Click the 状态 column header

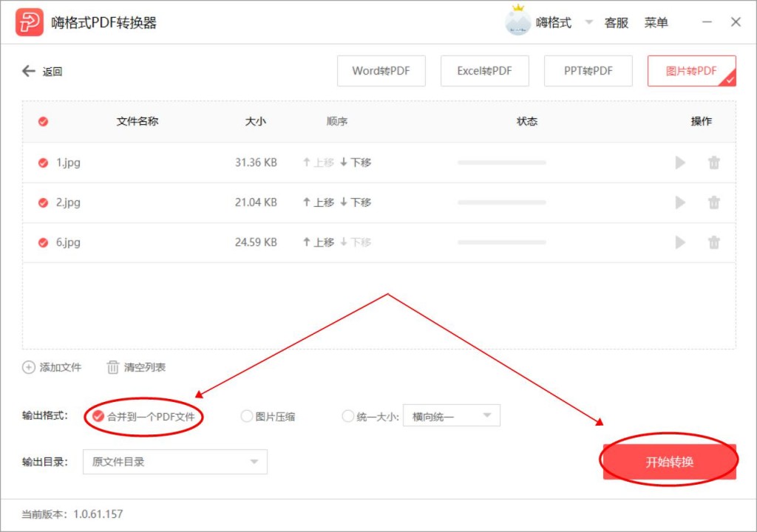tap(526, 121)
